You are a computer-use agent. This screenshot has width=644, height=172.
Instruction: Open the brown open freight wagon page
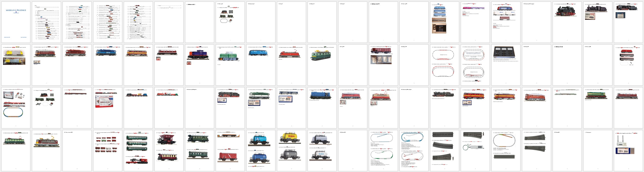tap(383, 65)
